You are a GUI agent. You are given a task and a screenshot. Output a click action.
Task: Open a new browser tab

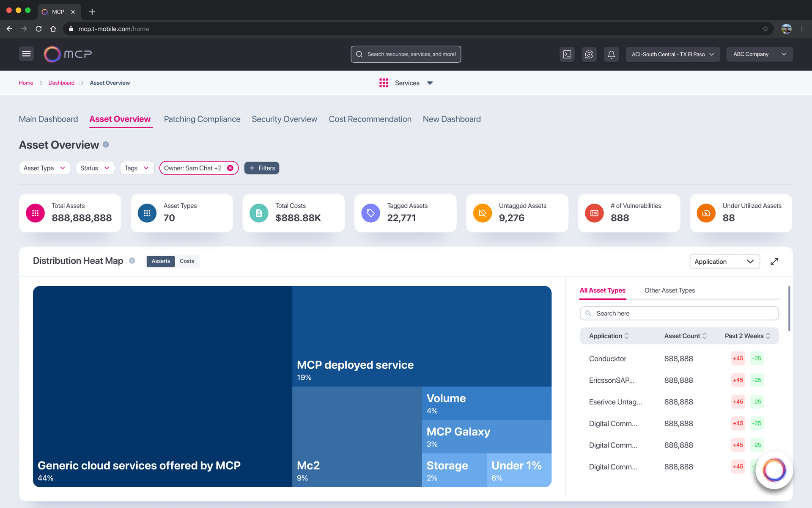pos(92,12)
